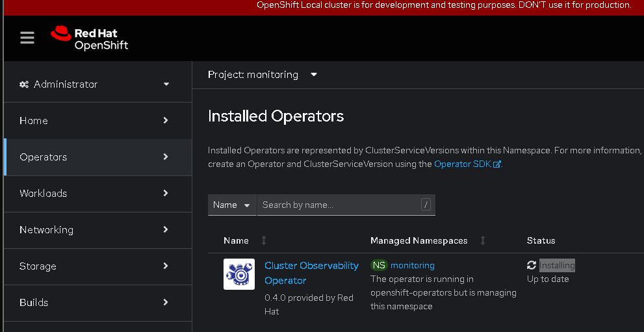644x332 pixels.
Task: Open the Operator SDK link
Action: pyautogui.click(x=467, y=164)
